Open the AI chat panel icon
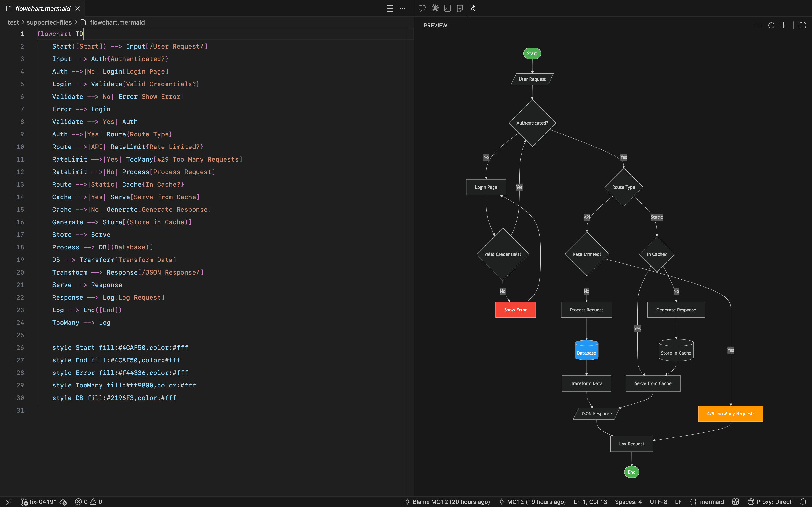This screenshot has width=812, height=507. 422,8
